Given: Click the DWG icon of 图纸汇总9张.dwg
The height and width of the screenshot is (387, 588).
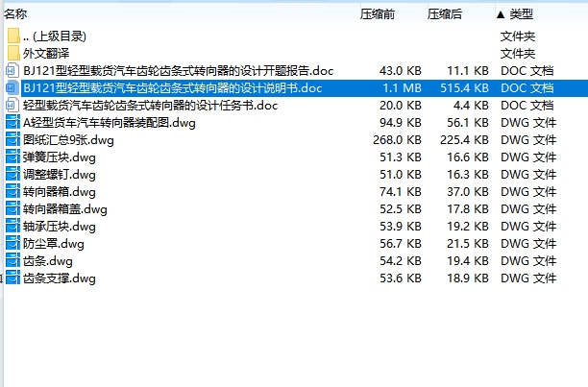Looking at the screenshot, I should point(12,140).
